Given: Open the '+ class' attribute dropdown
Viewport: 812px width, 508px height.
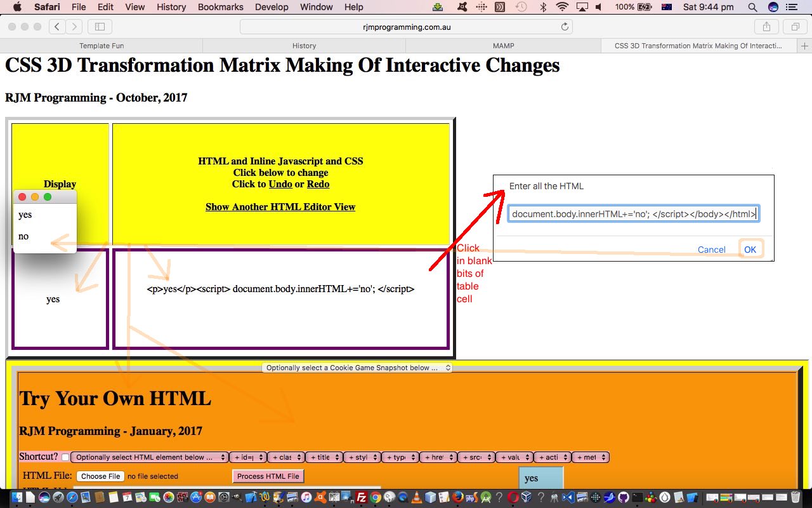Looking at the screenshot, I should [286, 457].
